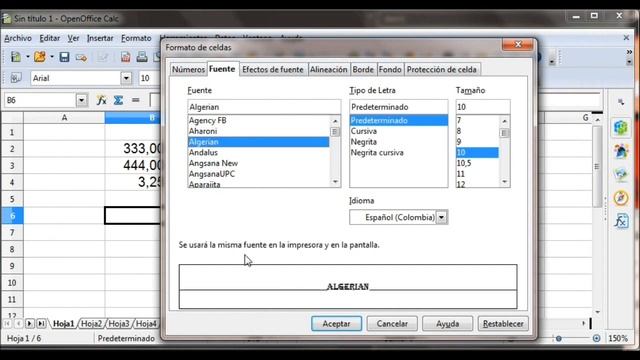640x360 pixels.
Task: Click the next sheet navigation arrow
Action: click(29, 324)
